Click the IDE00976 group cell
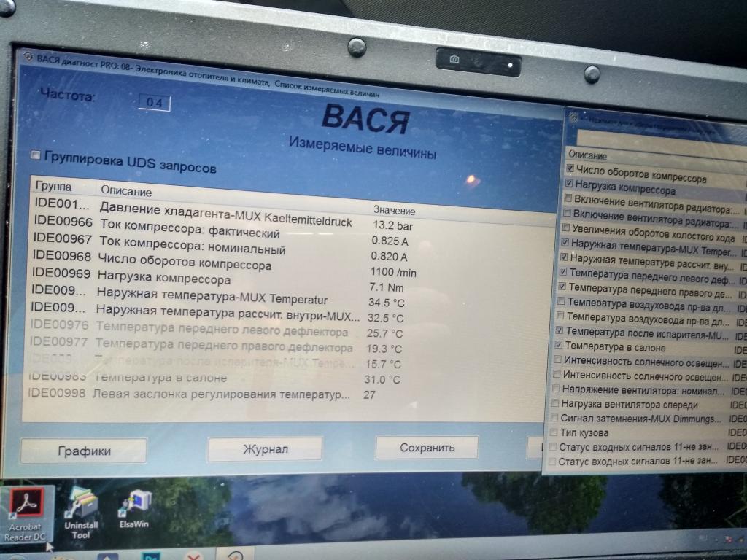The image size is (747, 560). tap(59, 324)
